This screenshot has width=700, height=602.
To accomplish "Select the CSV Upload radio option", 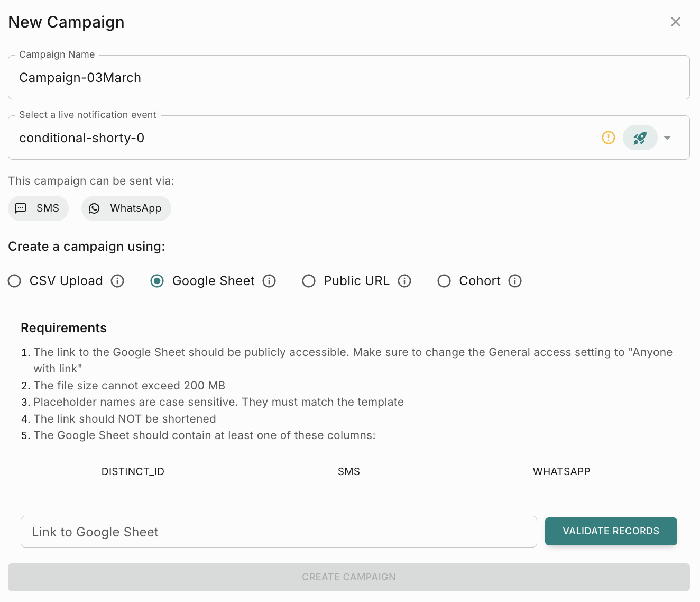I will 15,281.
